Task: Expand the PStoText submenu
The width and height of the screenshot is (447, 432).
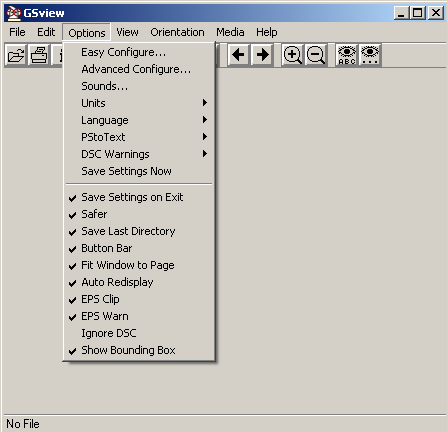Action: click(x=139, y=137)
